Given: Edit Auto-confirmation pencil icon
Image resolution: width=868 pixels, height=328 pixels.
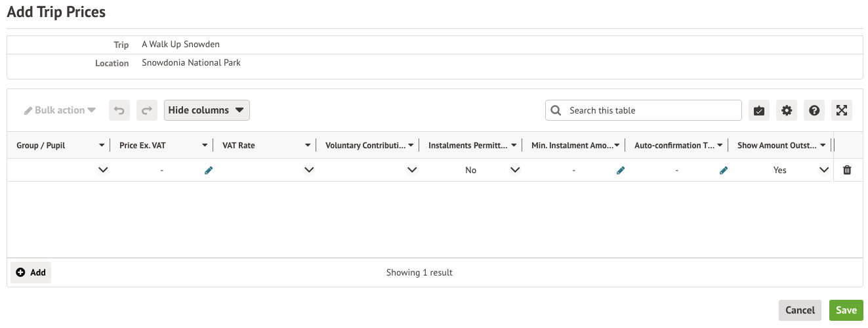Looking at the screenshot, I should [724, 170].
